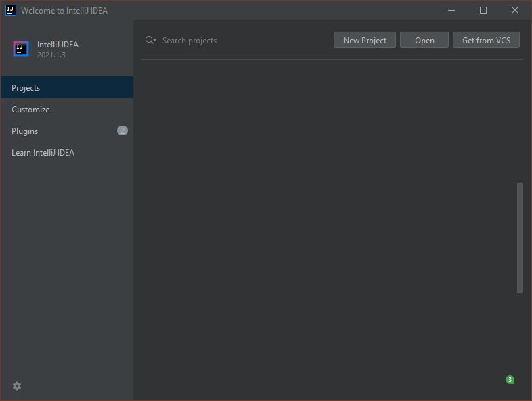
Task: Click Get from VCS button
Action: (486, 40)
